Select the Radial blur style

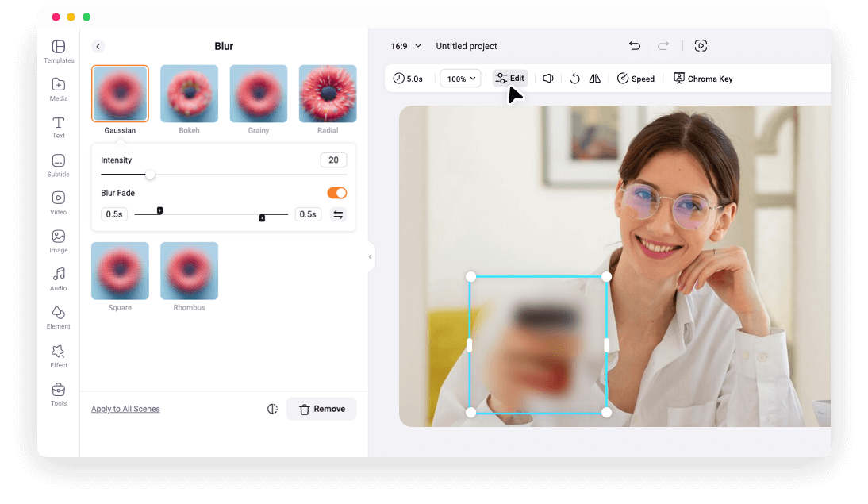328,94
